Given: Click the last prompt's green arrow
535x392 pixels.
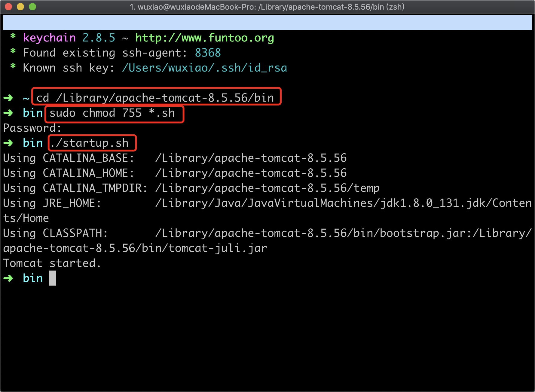Looking at the screenshot, I should click(x=8, y=278).
